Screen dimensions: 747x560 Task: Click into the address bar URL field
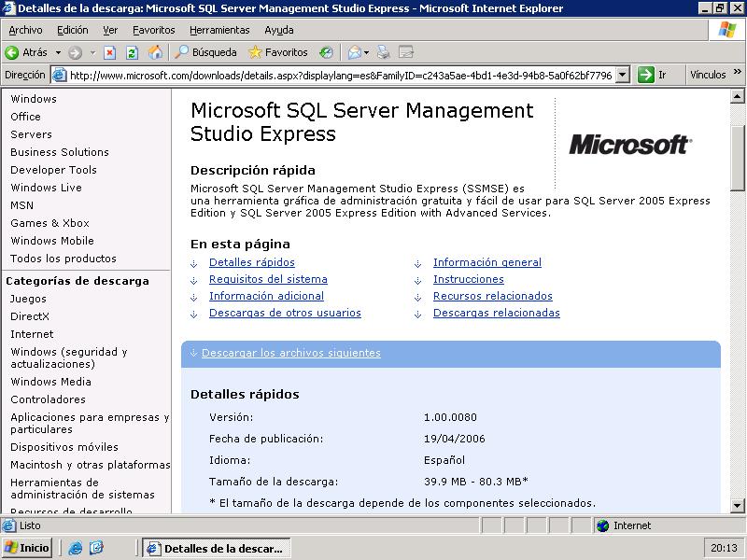click(x=341, y=76)
